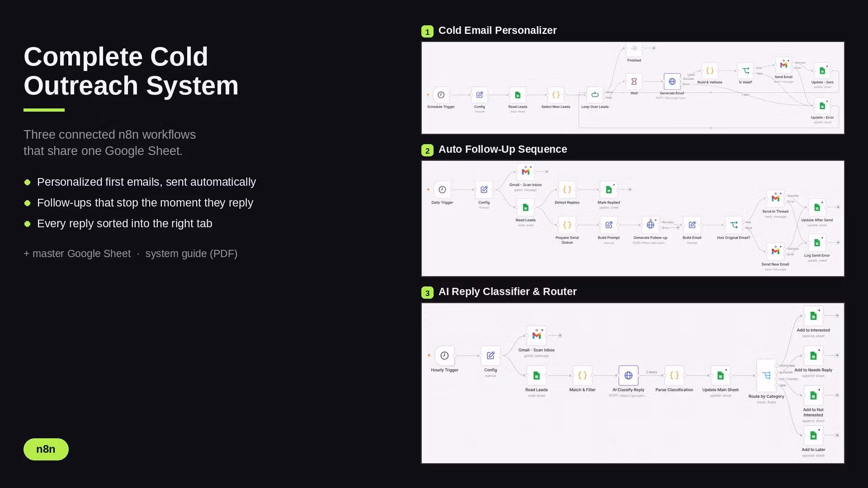This screenshot has width=868, height=488.
Task: Click the Add to Later sheet node
Action: tap(813, 436)
